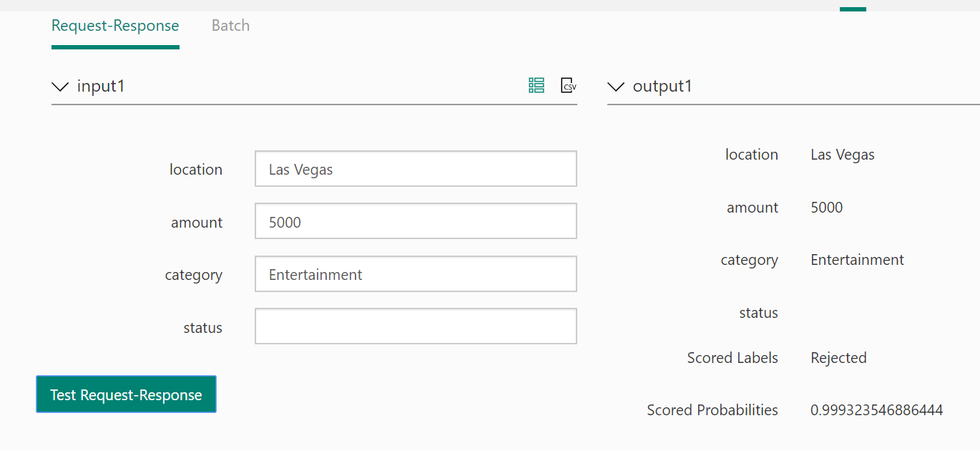The height and width of the screenshot is (451, 980).
Task: Select the empty status input field
Action: point(415,326)
